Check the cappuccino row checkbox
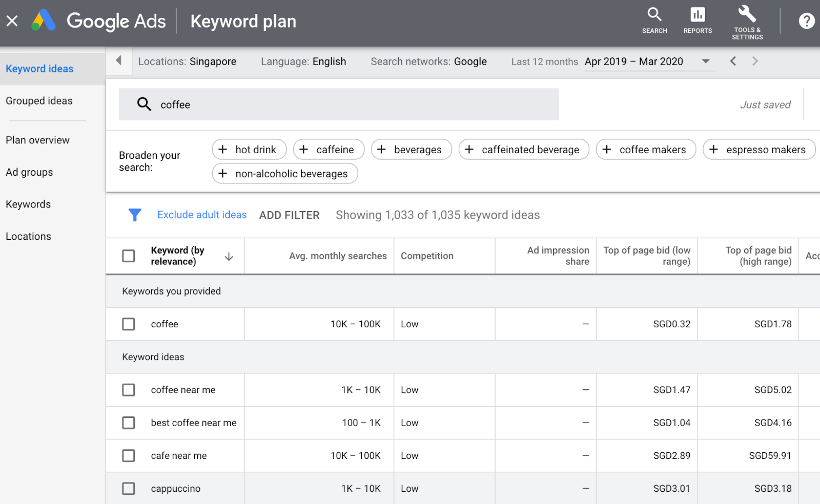 click(x=128, y=488)
